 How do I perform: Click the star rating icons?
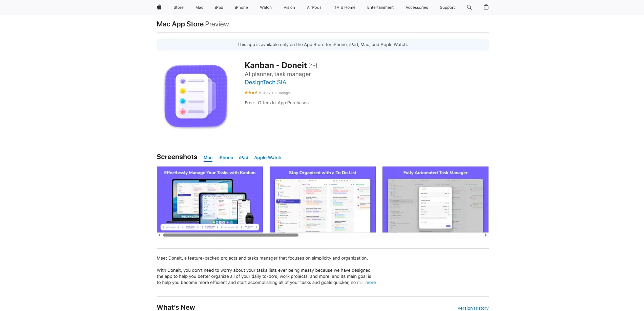[x=253, y=93]
